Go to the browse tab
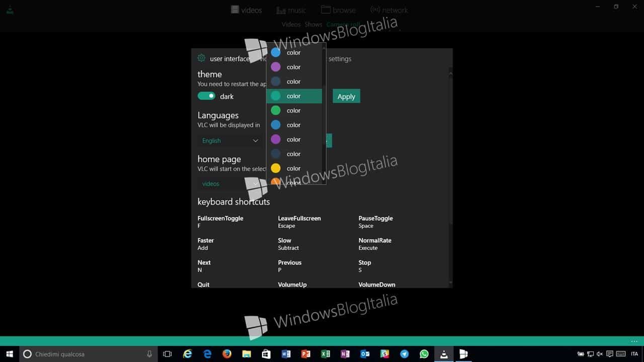This screenshot has height=362, width=644. point(338,10)
